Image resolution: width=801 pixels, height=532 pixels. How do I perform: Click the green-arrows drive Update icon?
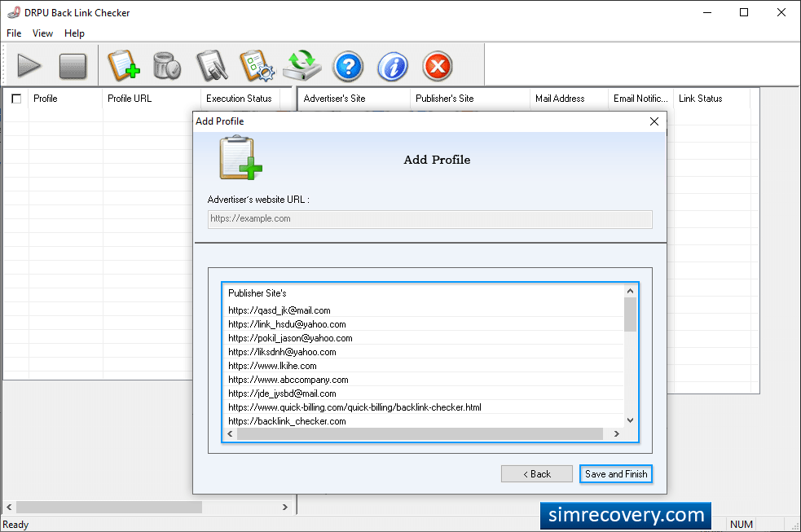pyautogui.click(x=302, y=66)
